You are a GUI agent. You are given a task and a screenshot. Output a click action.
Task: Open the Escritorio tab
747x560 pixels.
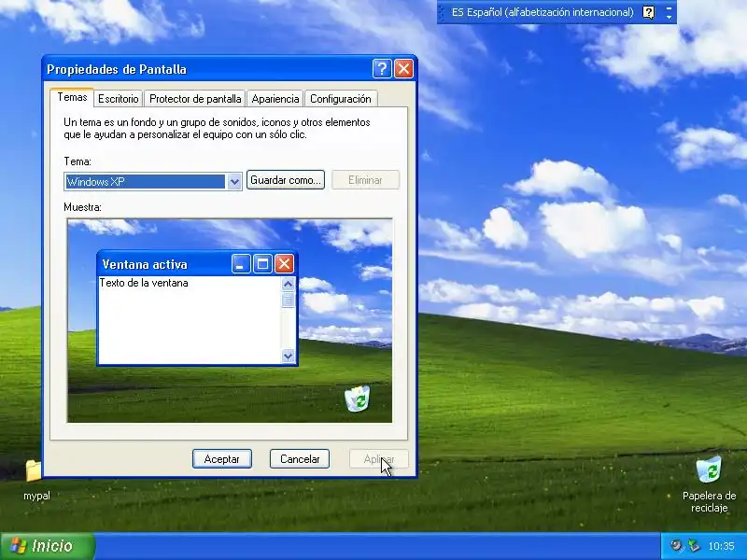119,99
